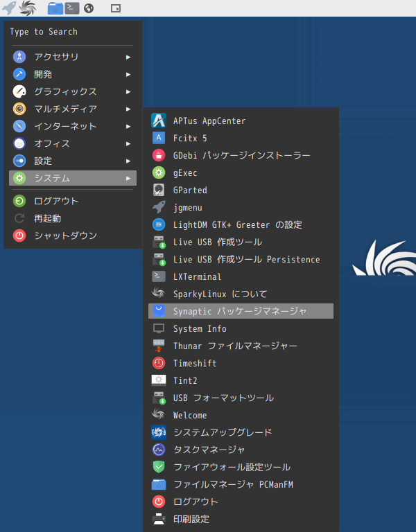Click the Tint2 icon
The height and width of the screenshot is (532, 416).
pos(159,380)
